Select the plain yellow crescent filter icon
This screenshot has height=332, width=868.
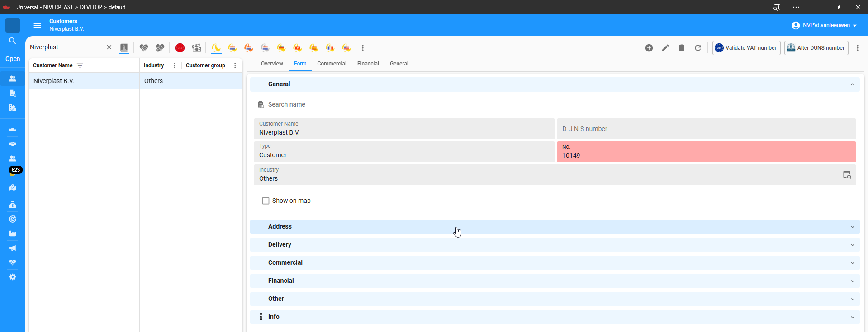tap(216, 48)
